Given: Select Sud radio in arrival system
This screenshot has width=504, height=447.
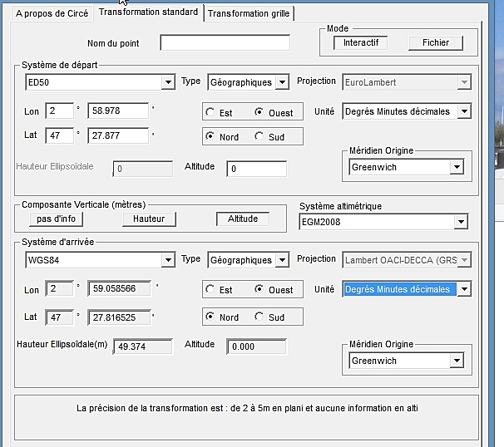Looking at the screenshot, I should [x=269, y=317].
